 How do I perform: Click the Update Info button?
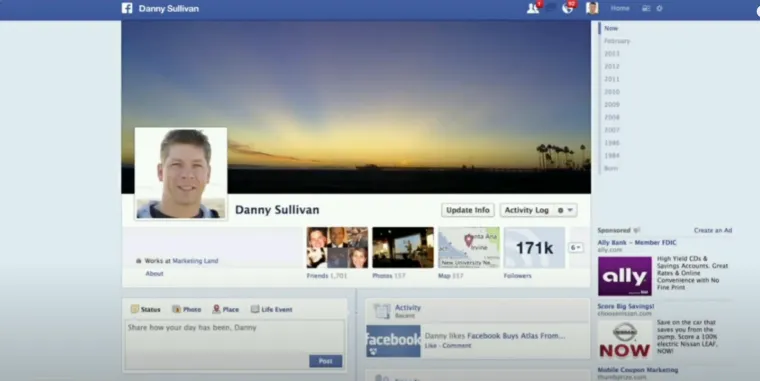click(468, 210)
